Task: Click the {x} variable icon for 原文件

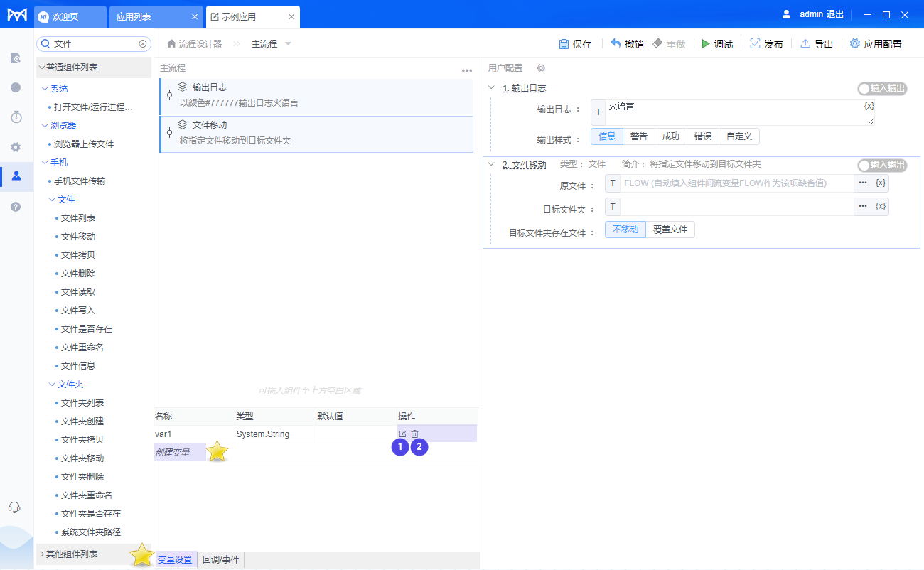Action: (881, 183)
